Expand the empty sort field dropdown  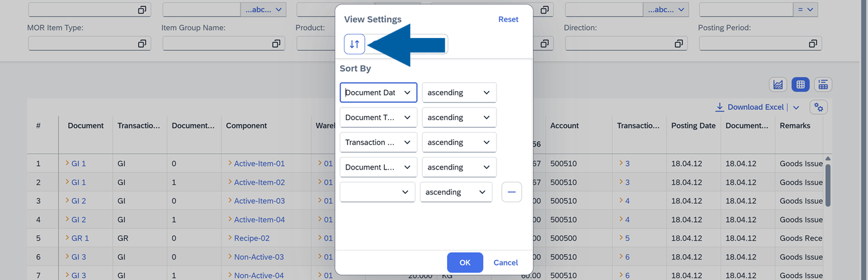click(405, 192)
